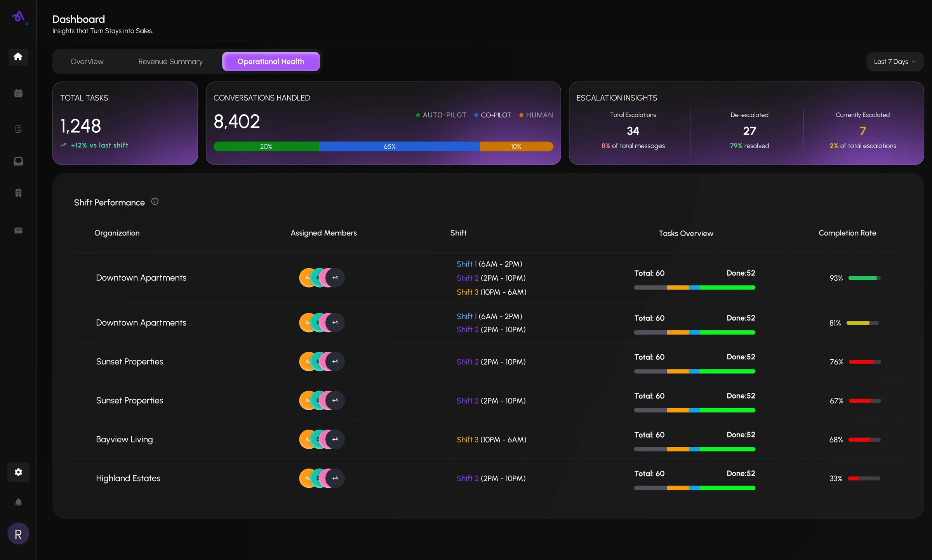Image resolution: width=932 pixels, height=560 pixels.
Task: Select the Operational Health tab
Action: [271, 62]
